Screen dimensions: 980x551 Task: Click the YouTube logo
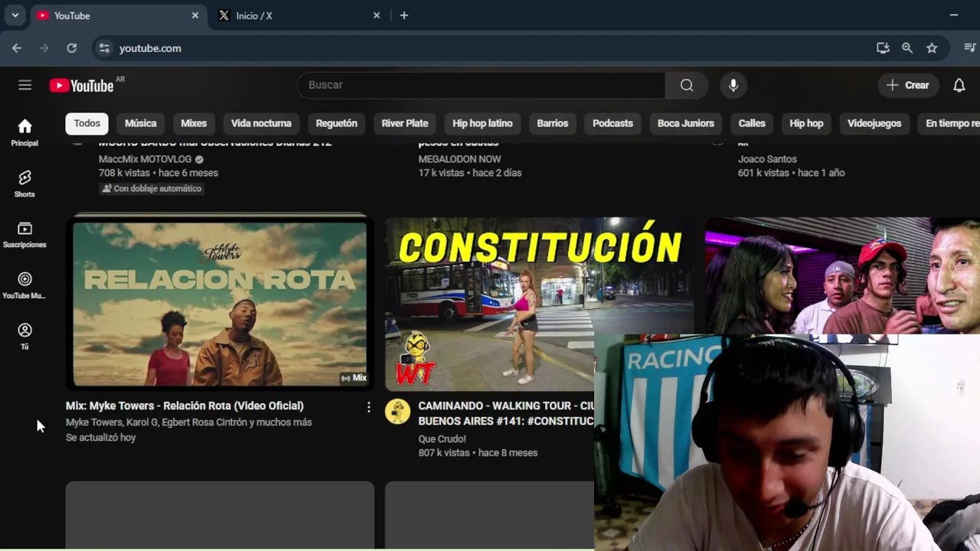tap(82, 85)
